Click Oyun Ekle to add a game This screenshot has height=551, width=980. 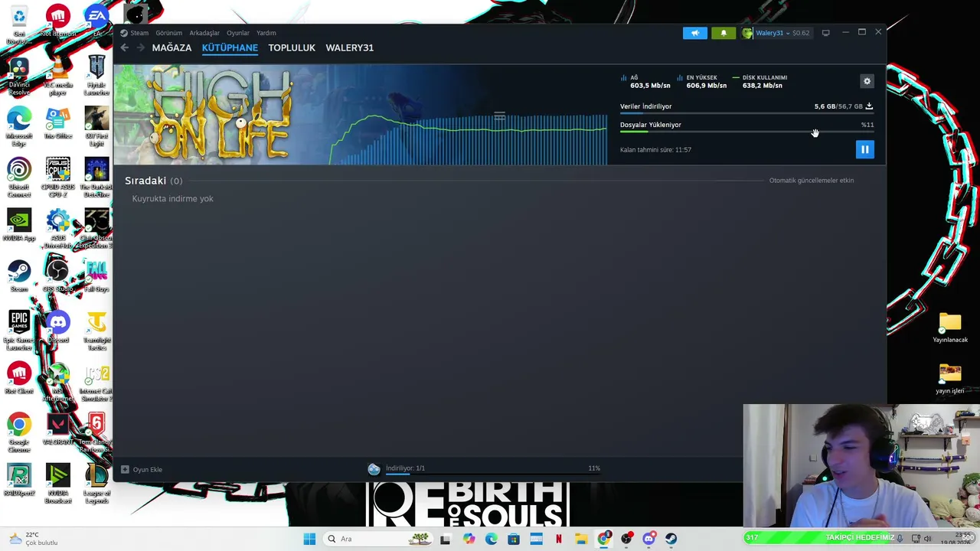click(x=142, y=469)
